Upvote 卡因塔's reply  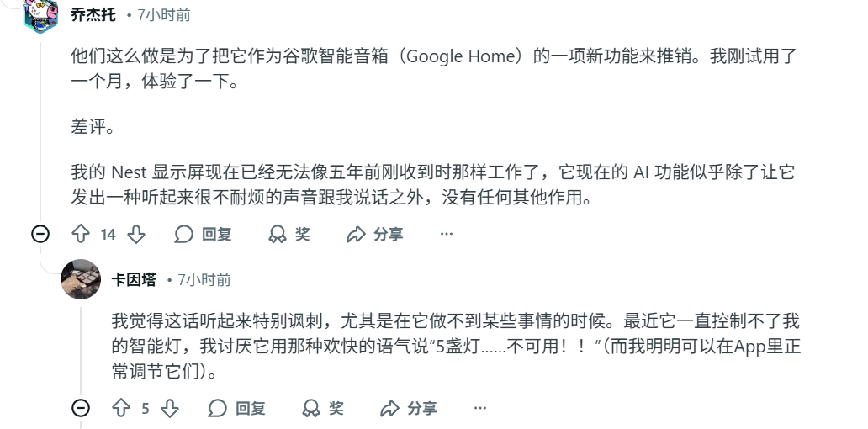coord(121,408)
